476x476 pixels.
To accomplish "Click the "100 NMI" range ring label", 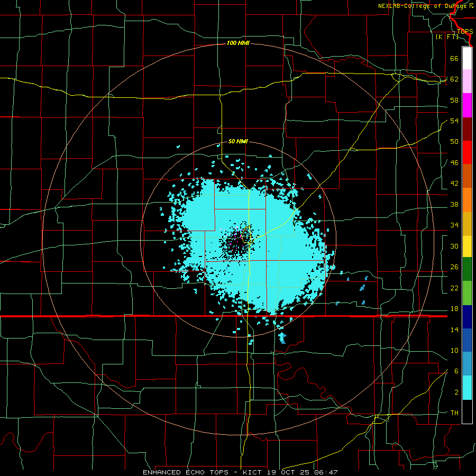I will click(238, 43).
